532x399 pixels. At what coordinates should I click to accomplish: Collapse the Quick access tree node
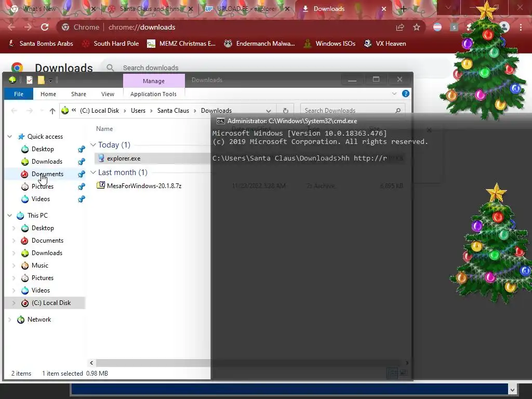coord(10,137)
